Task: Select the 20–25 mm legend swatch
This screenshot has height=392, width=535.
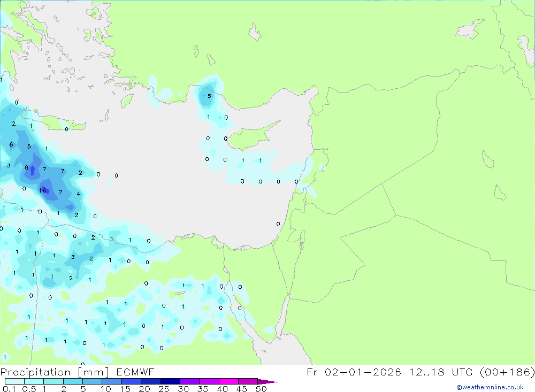Action: [151, 381]
